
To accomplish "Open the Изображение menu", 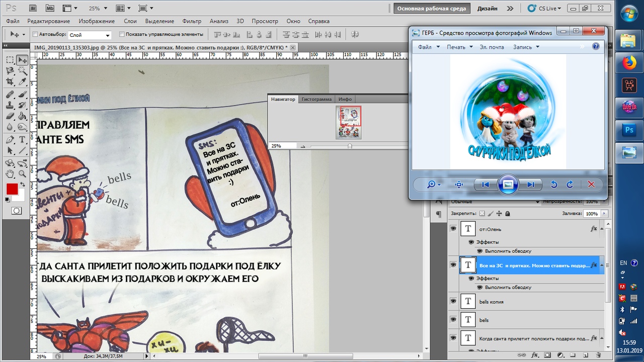I will click(x=96, y=21).
